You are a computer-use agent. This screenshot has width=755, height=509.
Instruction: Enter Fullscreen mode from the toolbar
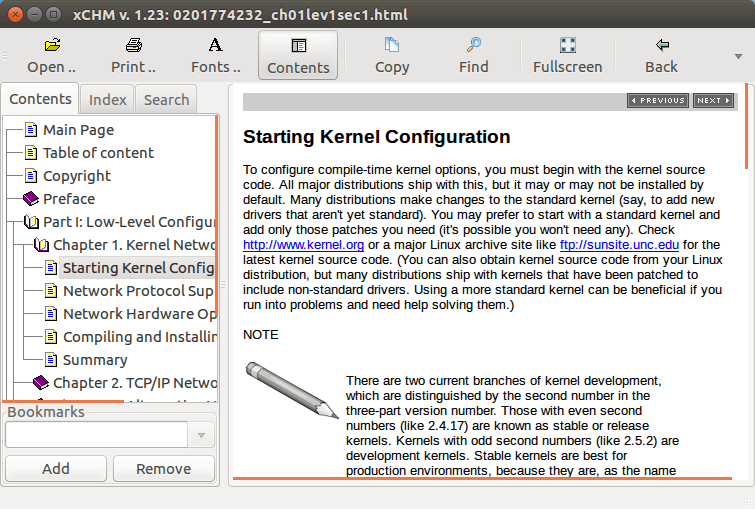[567, 45]
